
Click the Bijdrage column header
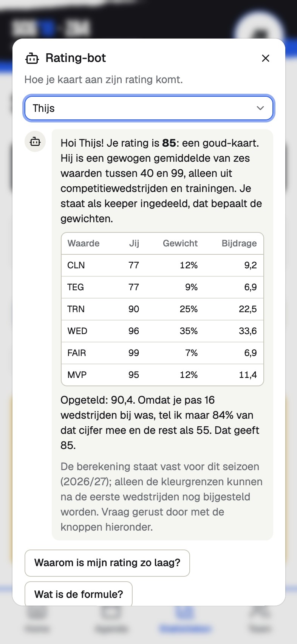(x=239, y=243)
